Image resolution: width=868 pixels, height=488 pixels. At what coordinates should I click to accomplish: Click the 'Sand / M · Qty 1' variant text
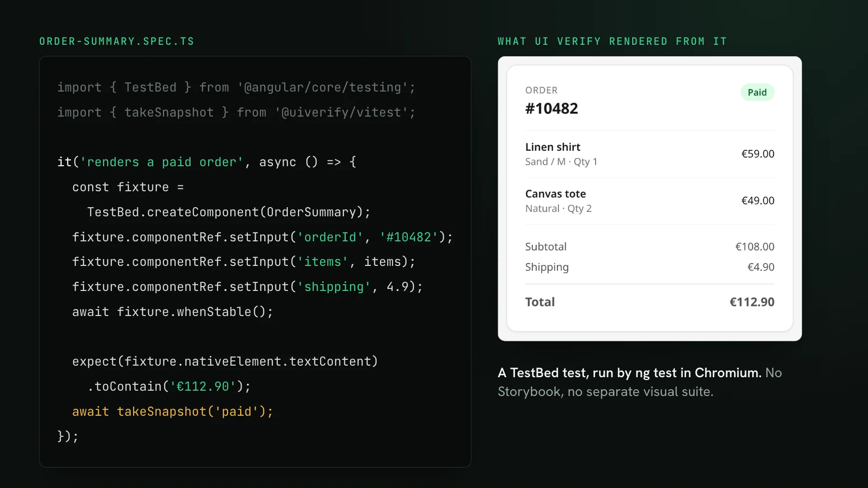pyautogui.click(x=561, y=162)
